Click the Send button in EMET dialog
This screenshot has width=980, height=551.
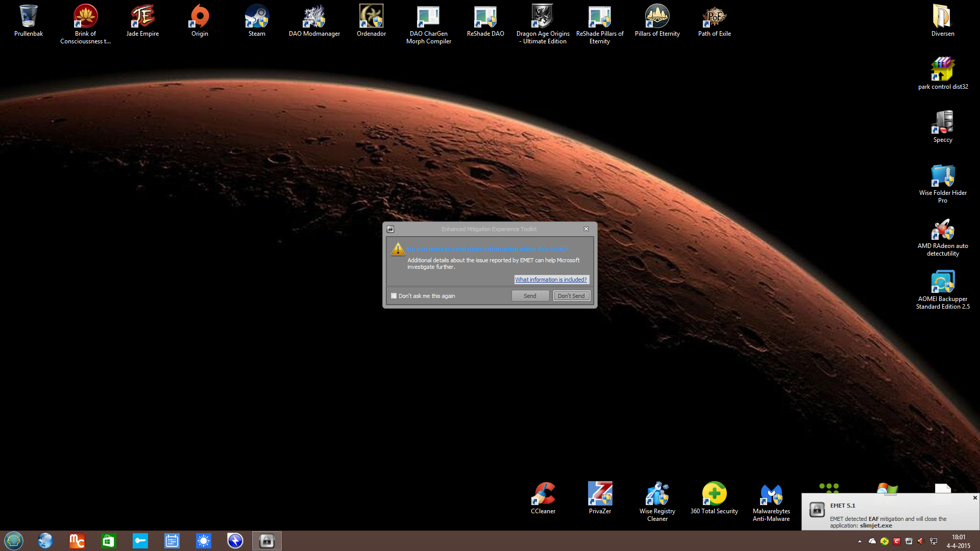click(x=530, y=296)
